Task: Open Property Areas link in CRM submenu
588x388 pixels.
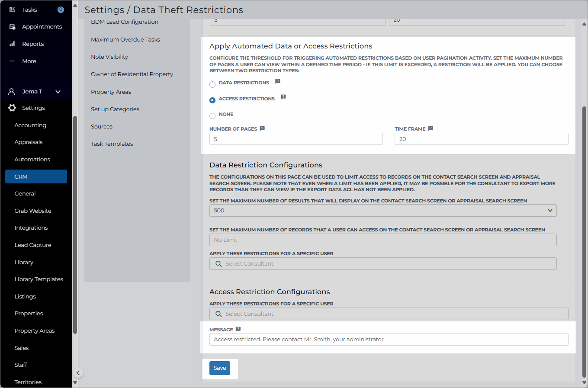Action: [111, 92]
